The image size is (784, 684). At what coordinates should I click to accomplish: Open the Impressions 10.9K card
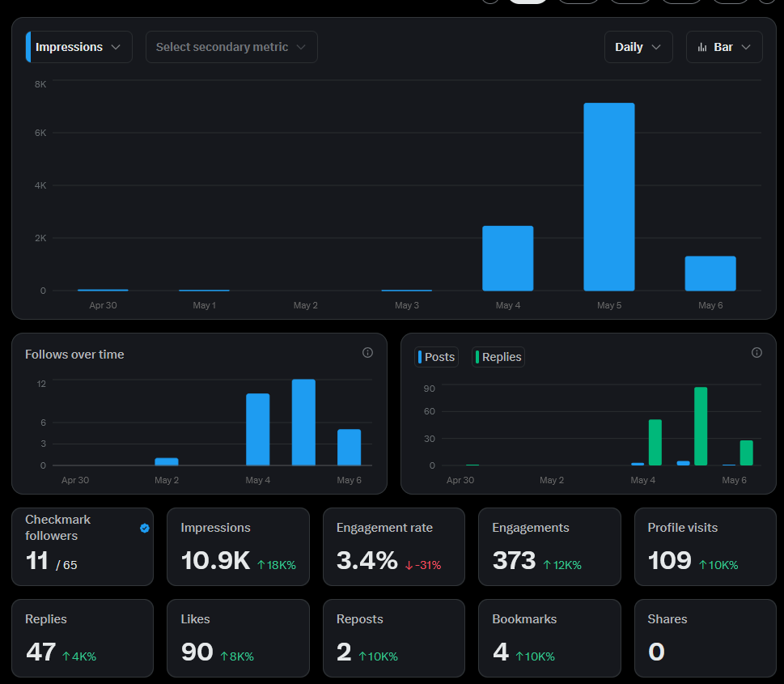click(238, 546)
